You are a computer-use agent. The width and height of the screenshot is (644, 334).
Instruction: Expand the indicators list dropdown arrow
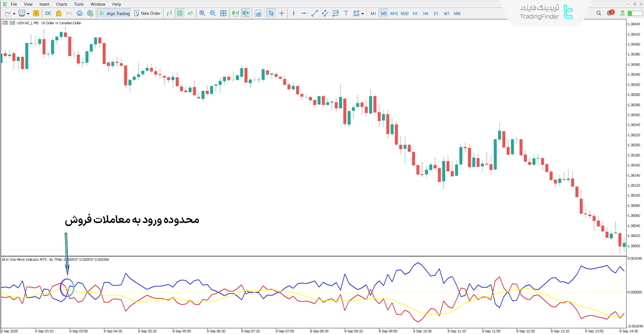28,14
